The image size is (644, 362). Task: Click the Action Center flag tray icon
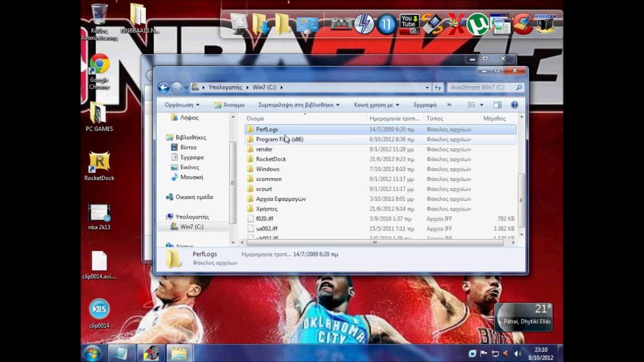[x=484, y=353]
